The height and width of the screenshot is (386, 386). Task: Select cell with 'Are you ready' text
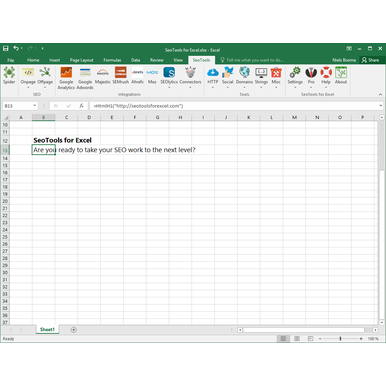click(44, 150)
